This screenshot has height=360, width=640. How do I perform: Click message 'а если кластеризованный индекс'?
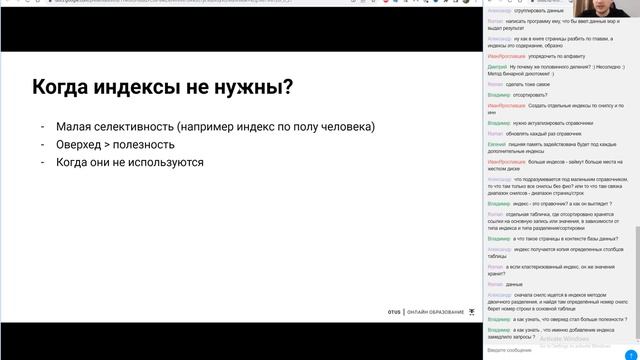(551, 270)
